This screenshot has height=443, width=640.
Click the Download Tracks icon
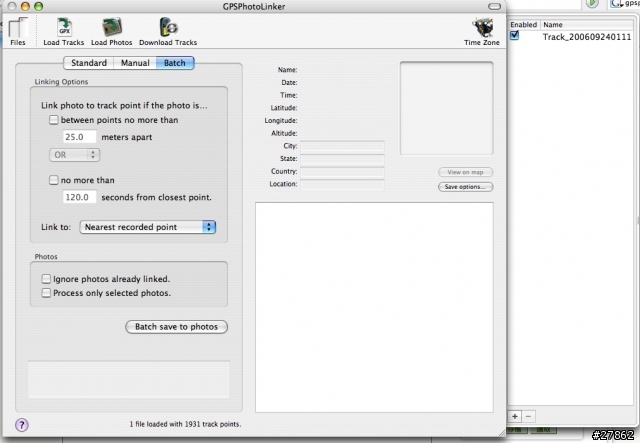[168, 31]
